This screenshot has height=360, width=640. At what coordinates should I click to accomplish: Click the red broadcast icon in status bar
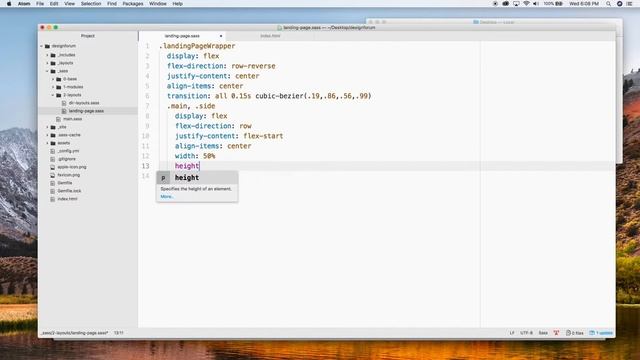point(556,333)
